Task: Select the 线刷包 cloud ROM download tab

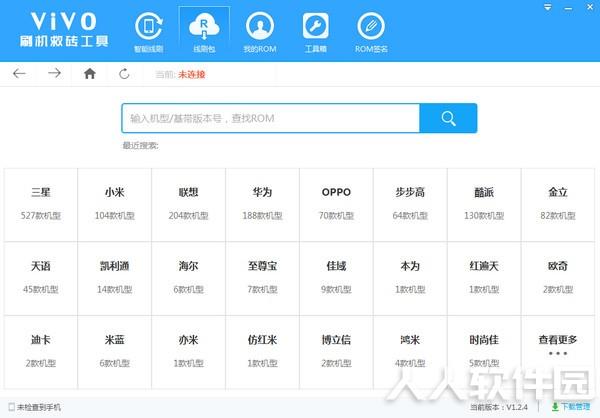Action: (204, 32)
